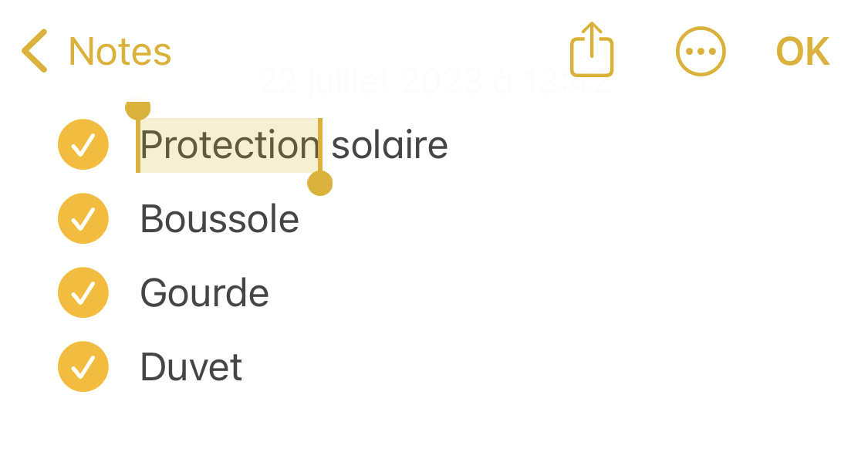Image resolution: width=868 pixels, height=476 pixels.
Task: Grab the selection start handle knob
Action: click(x=137, y=109)
